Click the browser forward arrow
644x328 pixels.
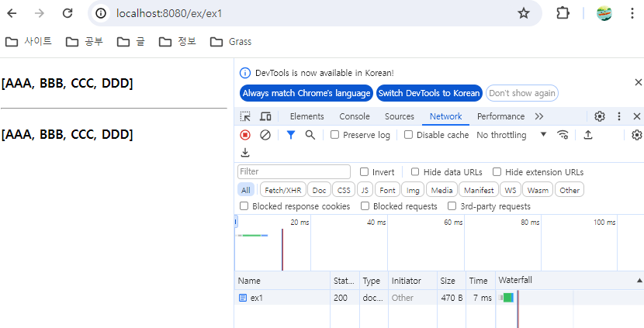pyautogui.click(x=40, y=13)
